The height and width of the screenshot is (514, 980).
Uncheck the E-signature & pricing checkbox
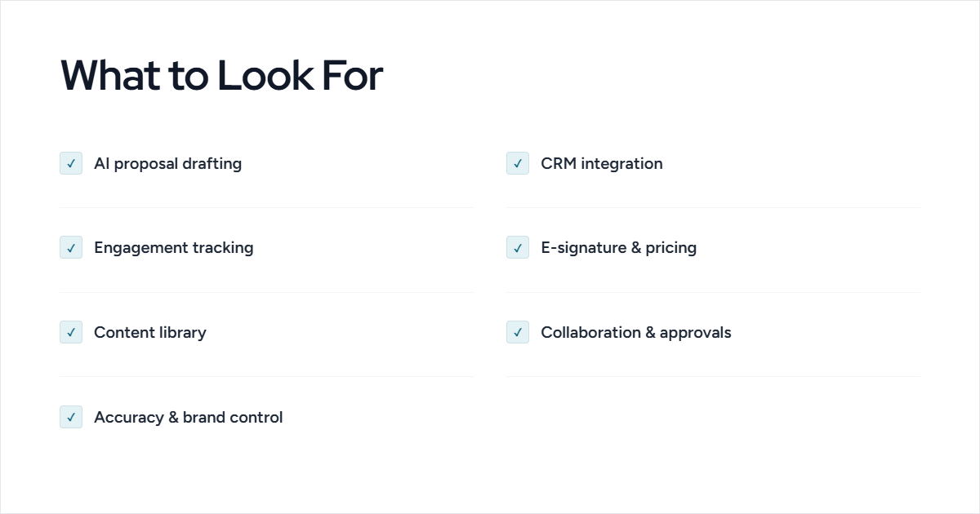tap(518, 247)
